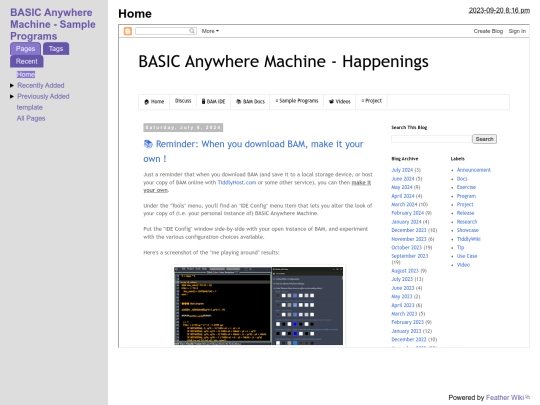Open December 2023 blog archive

click(408, 230)
